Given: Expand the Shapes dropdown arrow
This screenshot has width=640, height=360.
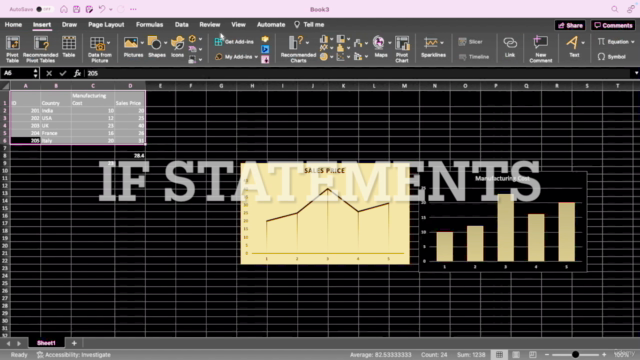Looking at the screenshot, I should 165,42.
